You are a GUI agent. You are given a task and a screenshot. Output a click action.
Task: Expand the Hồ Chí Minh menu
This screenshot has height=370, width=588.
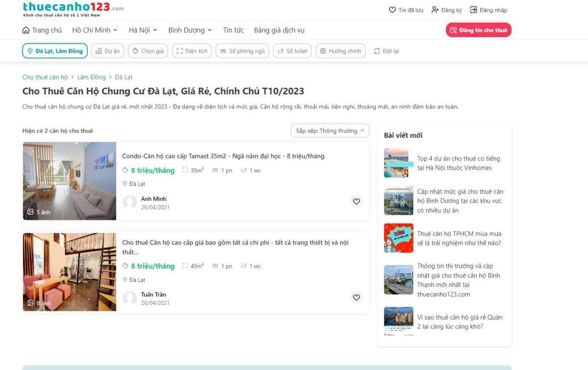[x=95, y=30]
